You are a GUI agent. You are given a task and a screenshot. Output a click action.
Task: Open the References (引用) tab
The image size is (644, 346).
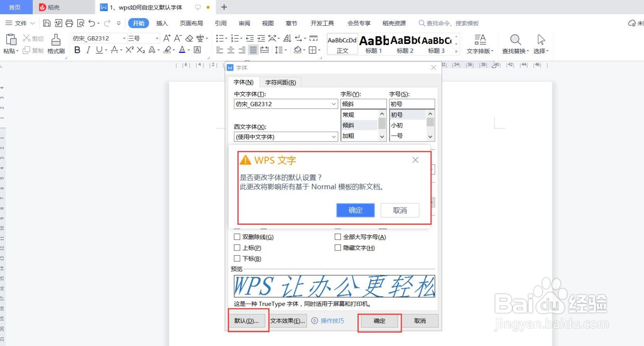point(221,23)
